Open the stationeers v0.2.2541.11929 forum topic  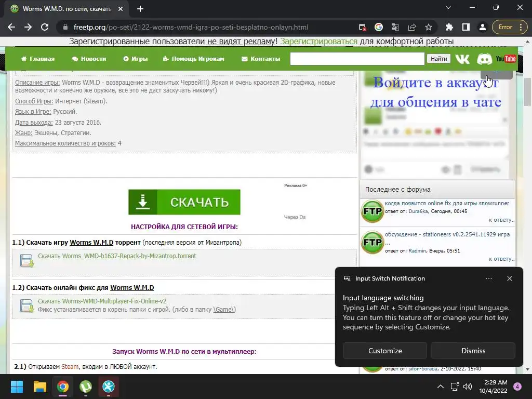click(x=447, y=234)
